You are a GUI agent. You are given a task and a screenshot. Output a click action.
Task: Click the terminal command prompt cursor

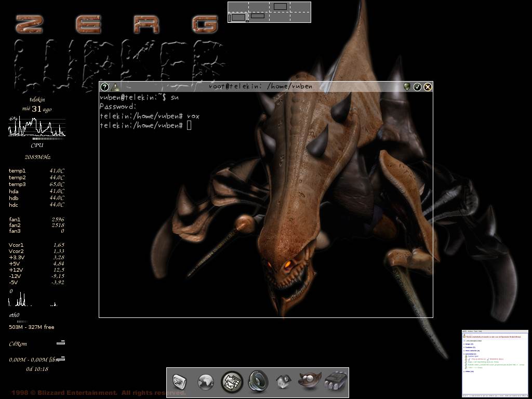pos(189,126)
